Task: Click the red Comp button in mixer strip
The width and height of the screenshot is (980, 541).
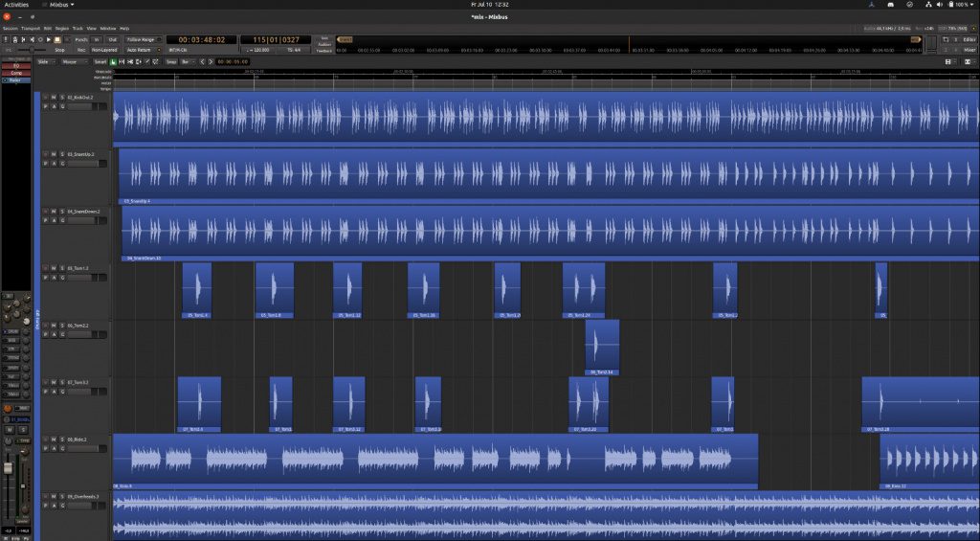Action: (16, 73)
